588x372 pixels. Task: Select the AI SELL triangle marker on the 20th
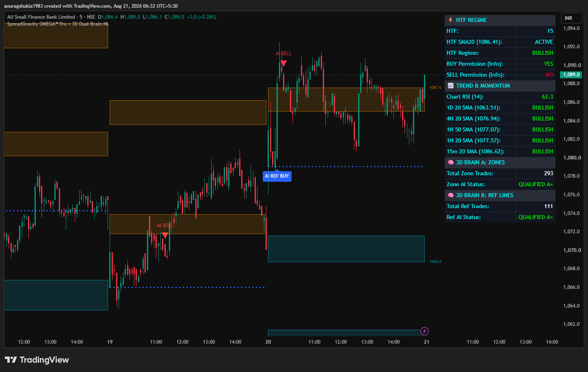tap(284, 63)
